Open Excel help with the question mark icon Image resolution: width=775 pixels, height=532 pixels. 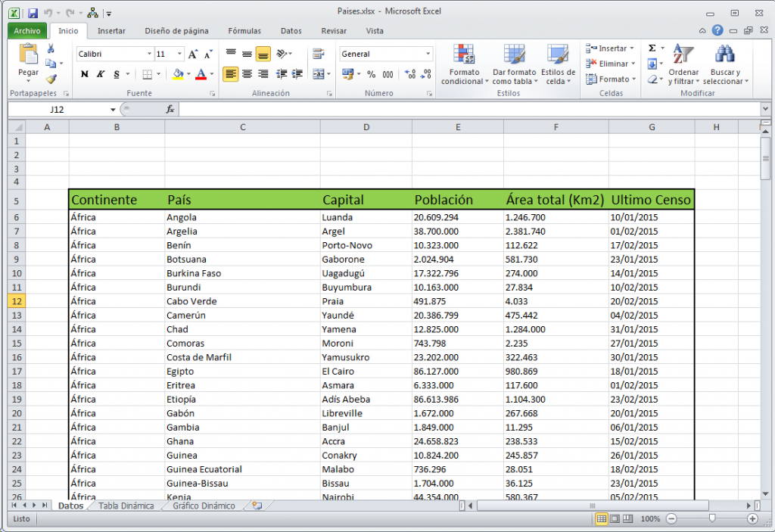click(x=717, y=30)
